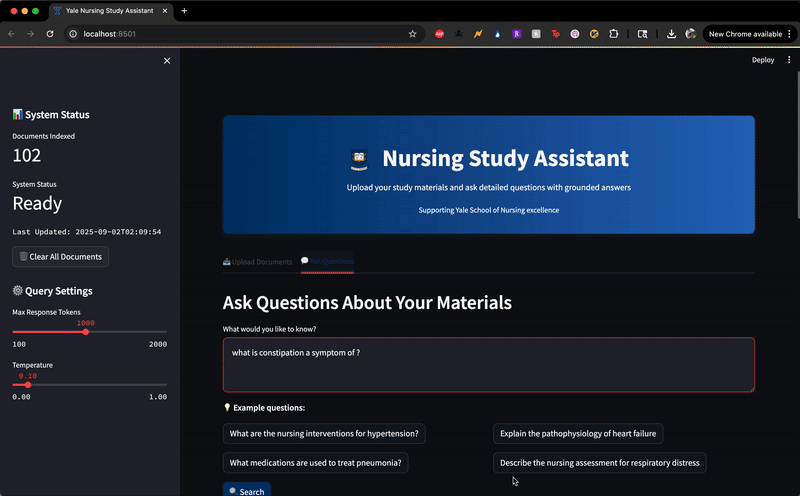Close the Yale Nursing Study Assistant tab
800x496 pixels.
pyautogui.click(x=165, y=11)
